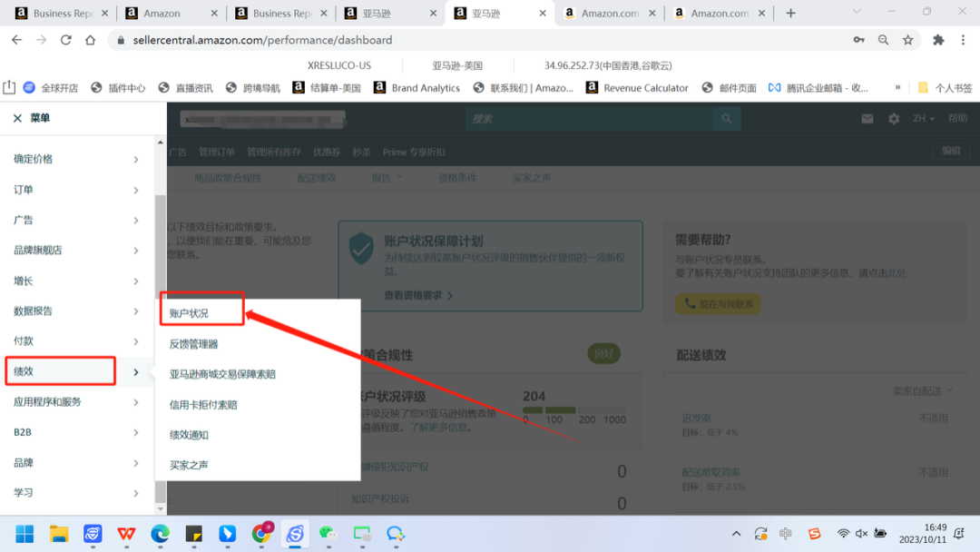Click the Seller Central search magnifier button
The width and height of the screenshot is (980, 552).
726,119
